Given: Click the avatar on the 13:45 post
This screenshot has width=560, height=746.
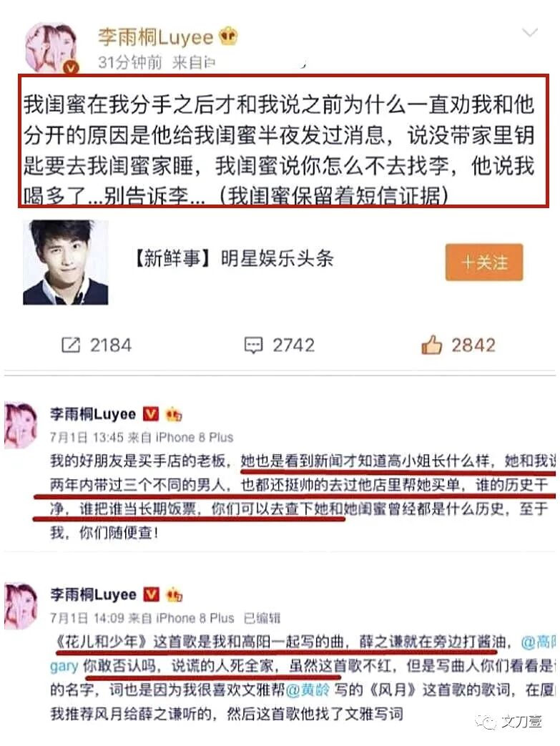Looking at the screenshot, I should point(21,426).
